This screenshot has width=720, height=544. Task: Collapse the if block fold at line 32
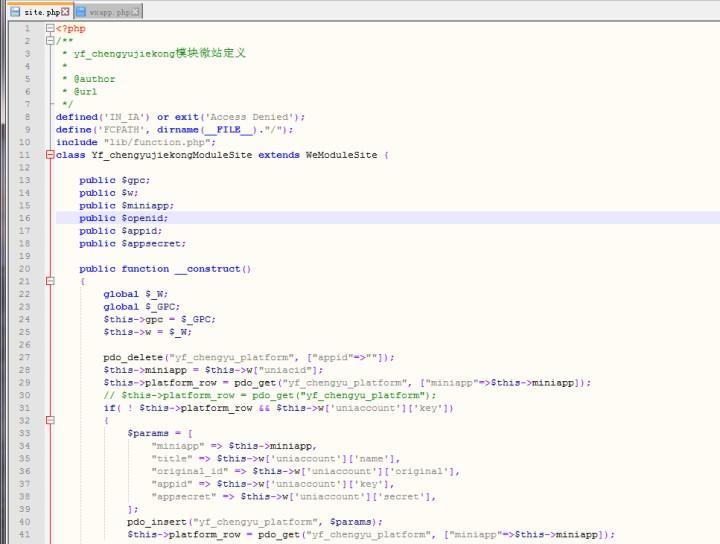coord(49,420)
